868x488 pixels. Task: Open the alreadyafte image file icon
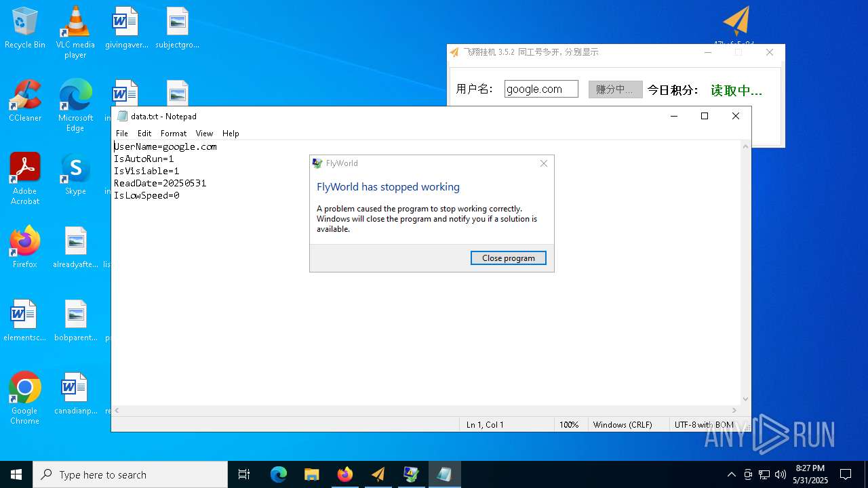75,247
